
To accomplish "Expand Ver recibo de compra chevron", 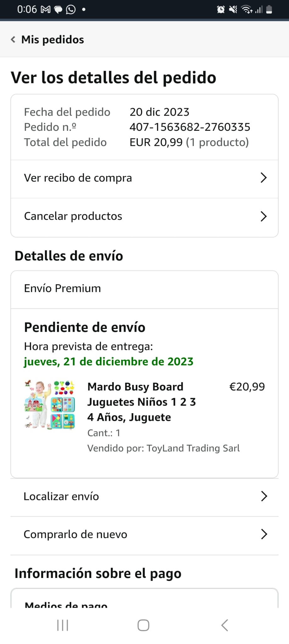I will point(263,178).
